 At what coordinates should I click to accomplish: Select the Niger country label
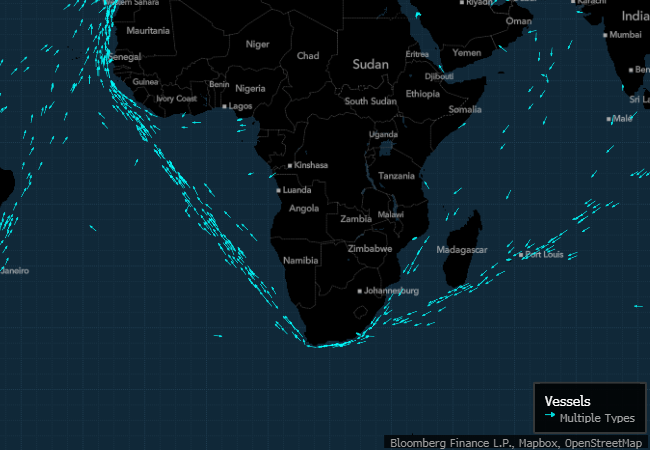coord(257,44)
